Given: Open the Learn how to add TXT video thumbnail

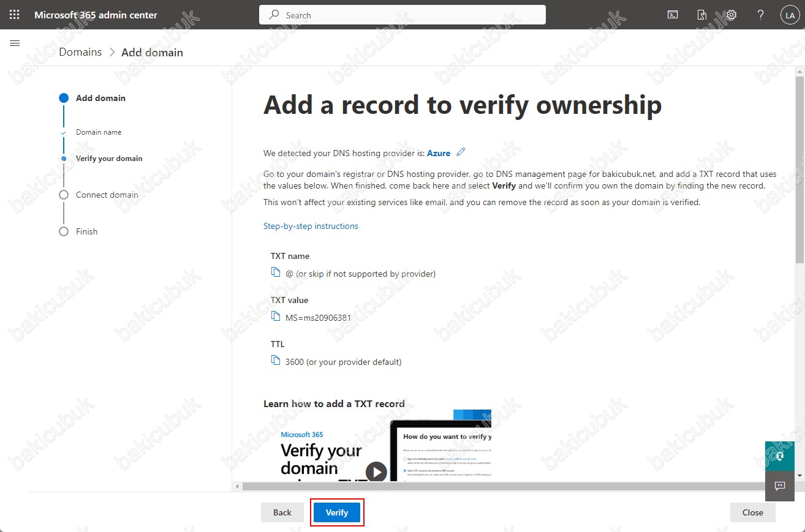Looking at the screenshot, I should (377, 445).
